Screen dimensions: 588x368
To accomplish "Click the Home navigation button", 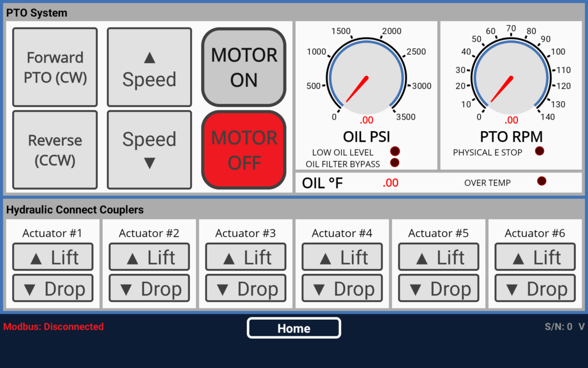I will (293, 328).
